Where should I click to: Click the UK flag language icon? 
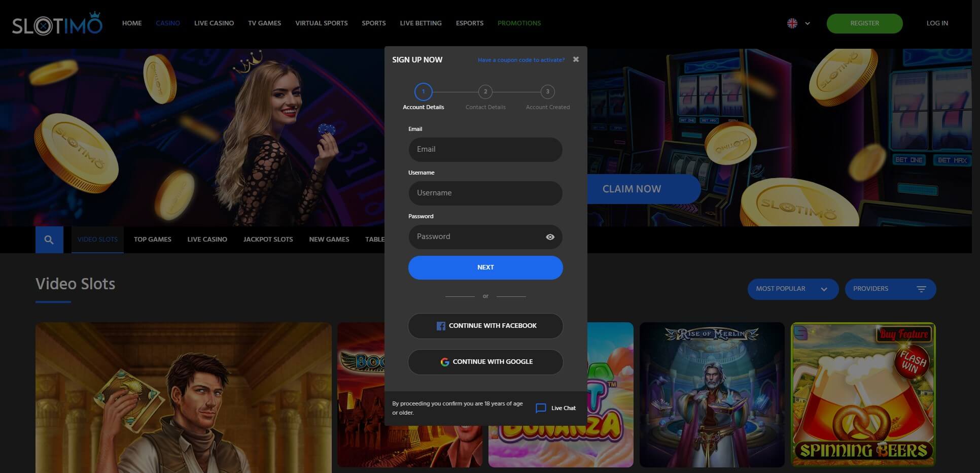pos(792,23)
